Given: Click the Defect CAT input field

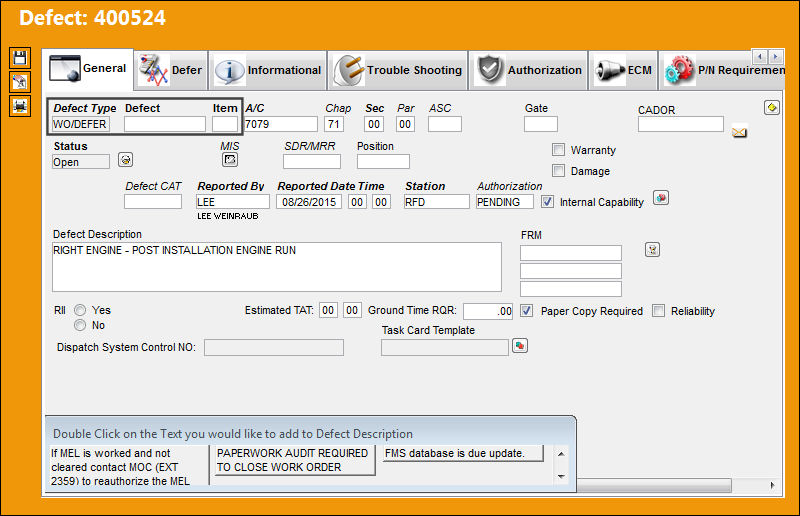Looking at the screenshot, I should pos(153,202).
